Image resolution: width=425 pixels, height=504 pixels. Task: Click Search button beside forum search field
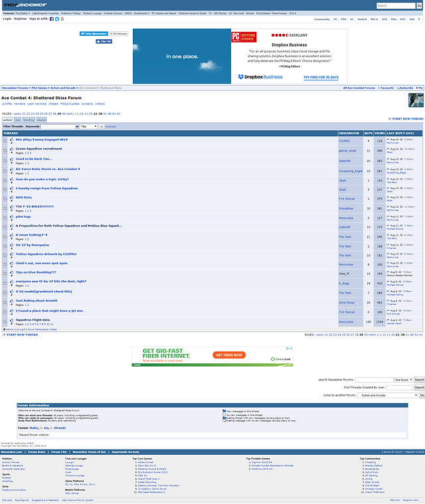pos(419,380)
